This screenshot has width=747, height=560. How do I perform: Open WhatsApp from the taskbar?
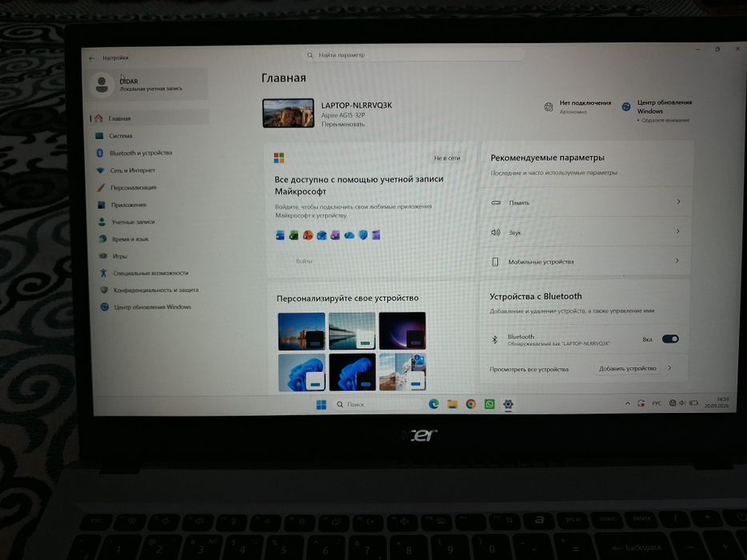pos(489,404)
